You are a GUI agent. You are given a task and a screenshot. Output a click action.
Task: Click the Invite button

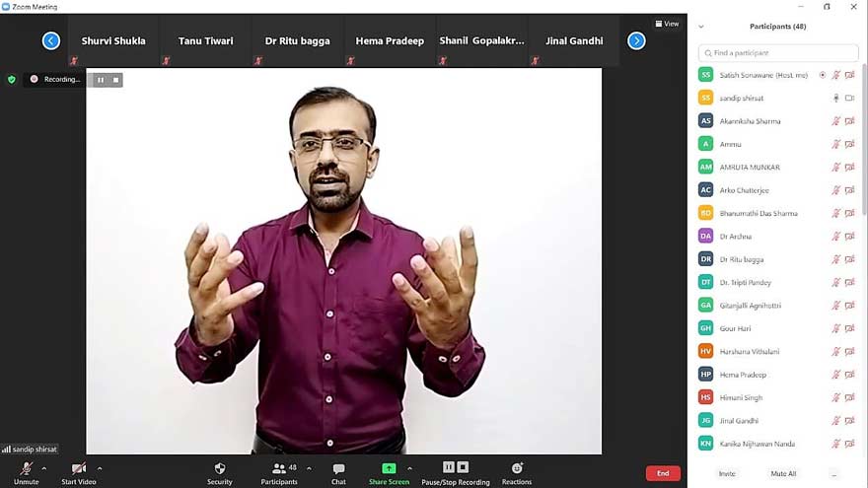tap(727, 474)
